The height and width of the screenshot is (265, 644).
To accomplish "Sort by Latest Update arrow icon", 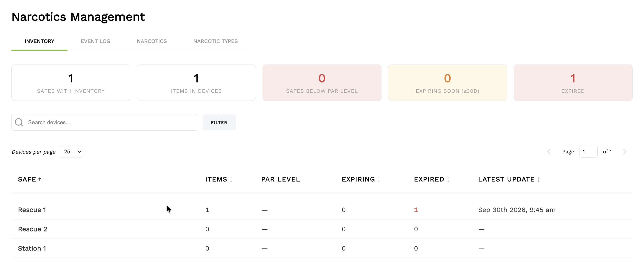I will click(538, 179).
